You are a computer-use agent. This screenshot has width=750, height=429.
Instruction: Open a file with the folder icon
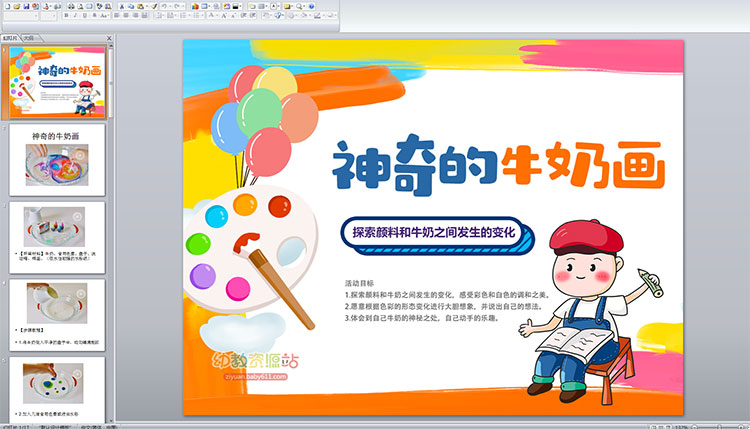(16, 6)
